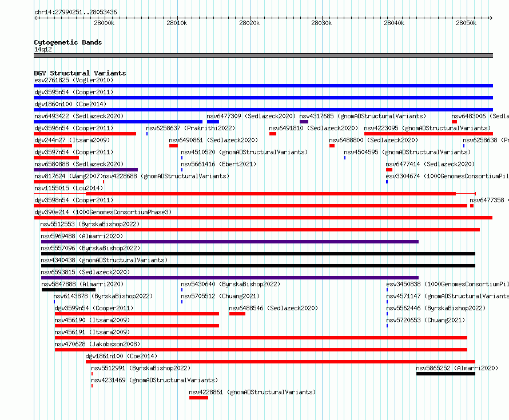Select the dgv3595n54 (Cooper2011) label
509x420 pixels.
(74, 92)
